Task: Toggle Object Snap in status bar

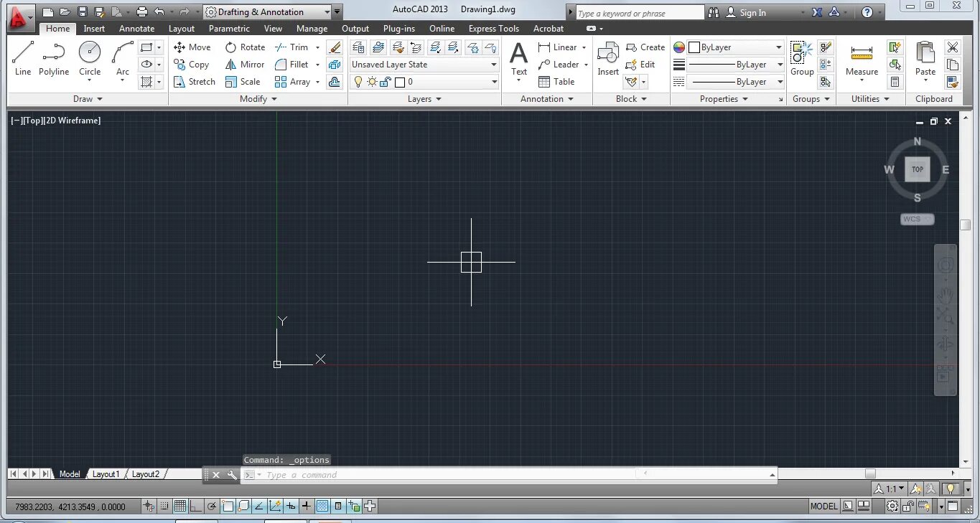Action: pos(228,506)
